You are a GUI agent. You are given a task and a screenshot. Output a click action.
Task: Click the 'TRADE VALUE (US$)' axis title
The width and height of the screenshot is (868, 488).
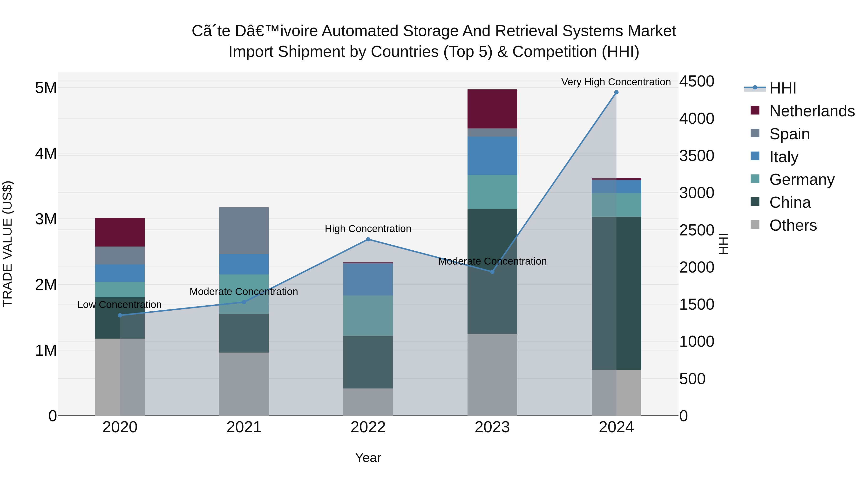pos(7,244)
